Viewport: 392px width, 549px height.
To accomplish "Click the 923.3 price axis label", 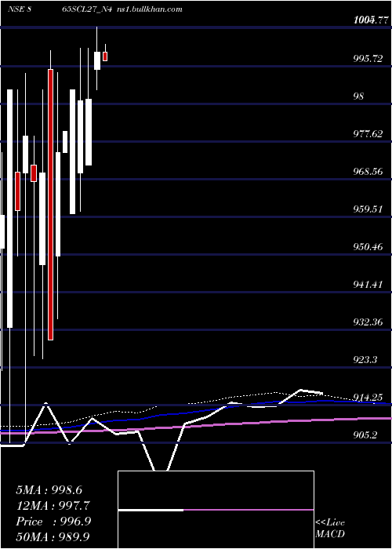I will (x=365, y=359).
